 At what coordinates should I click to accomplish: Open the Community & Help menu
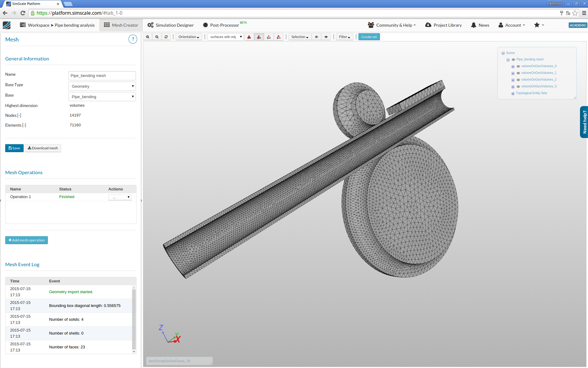[392, 25]
